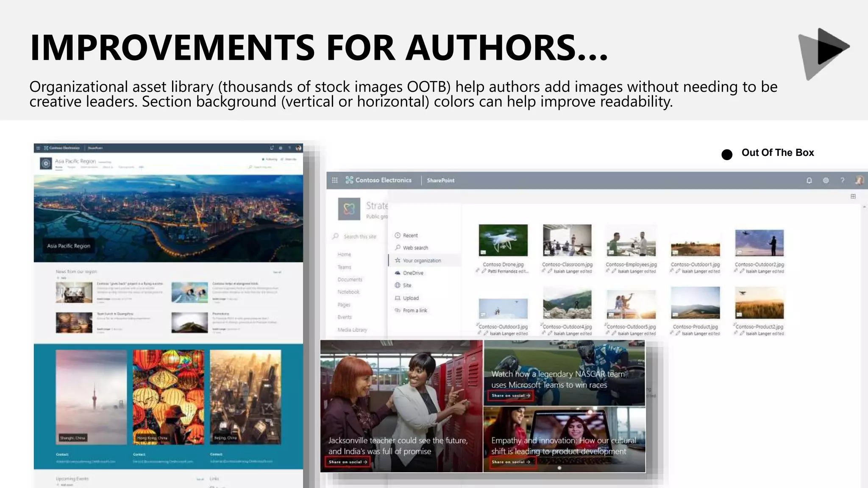
Task: Open Teams in the left site navigation
Action: click(x=344, y=267)
